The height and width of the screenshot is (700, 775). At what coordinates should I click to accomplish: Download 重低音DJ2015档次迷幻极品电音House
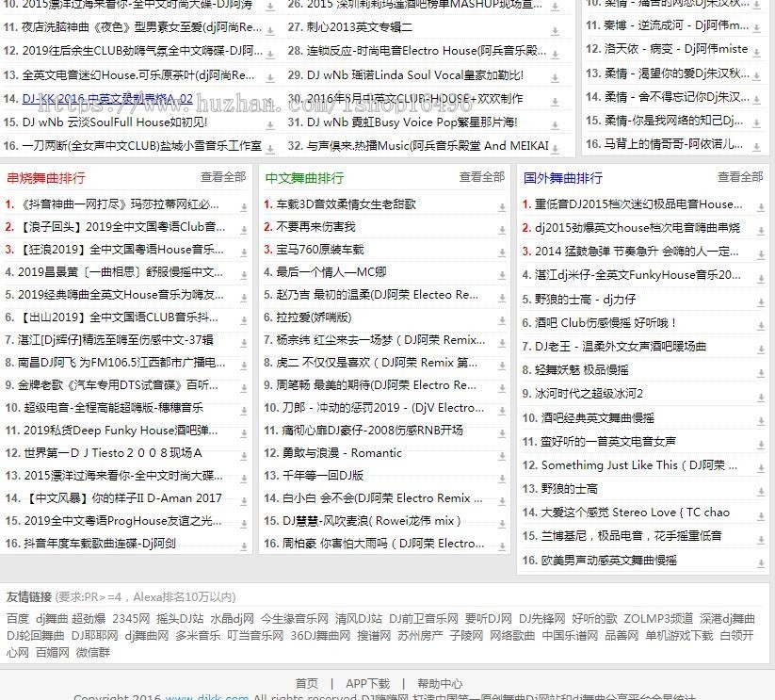click(x=761, y=207)
